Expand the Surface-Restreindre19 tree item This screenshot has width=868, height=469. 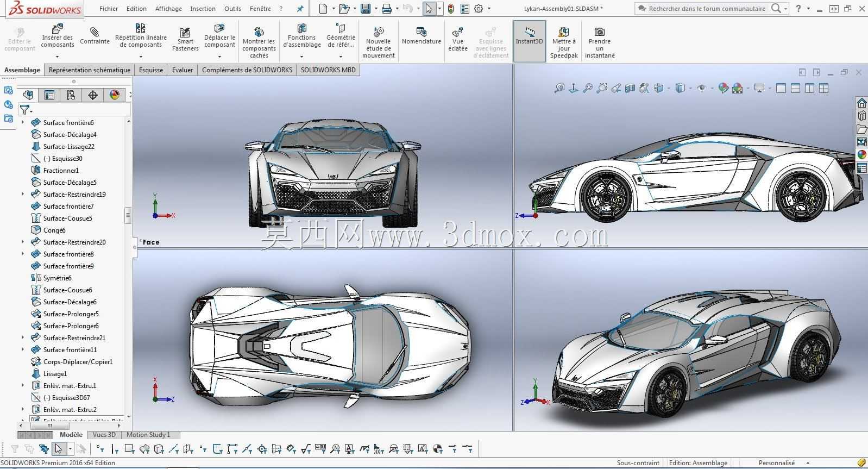[23, 194]
